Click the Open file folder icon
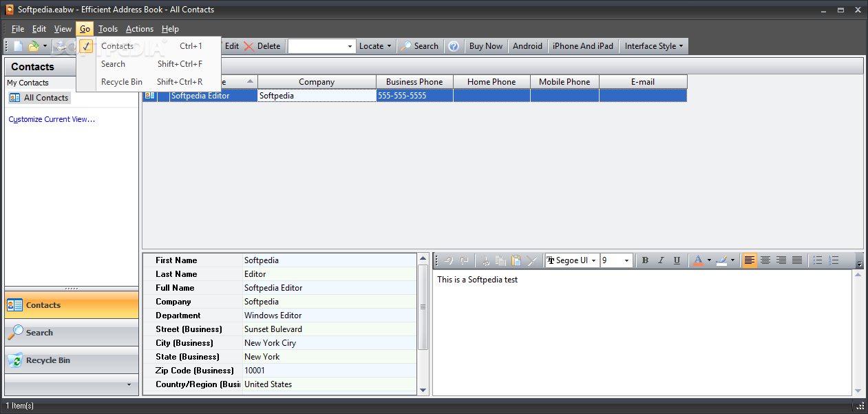Viewport: 868px width, 414px height. pyautogui.click(x=34, y=46)
